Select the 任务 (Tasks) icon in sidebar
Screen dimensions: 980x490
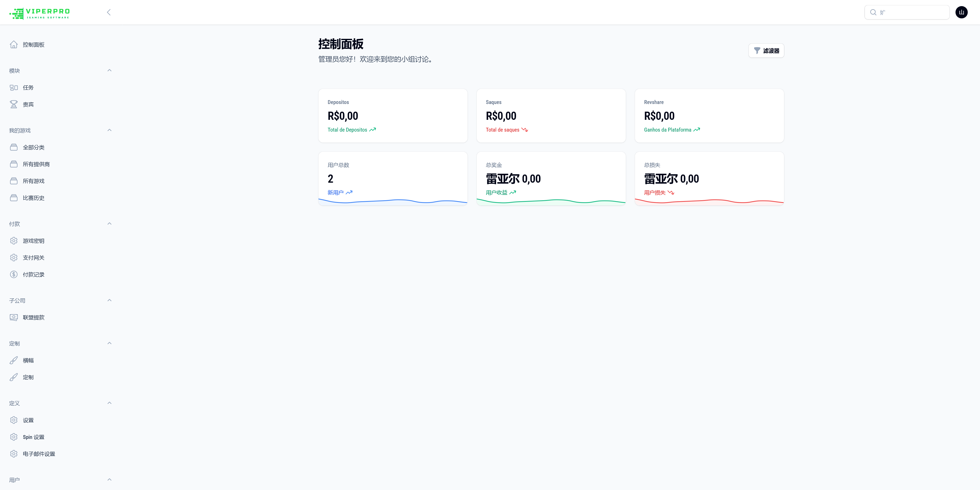pyautogui.click(x=14, y=87)
